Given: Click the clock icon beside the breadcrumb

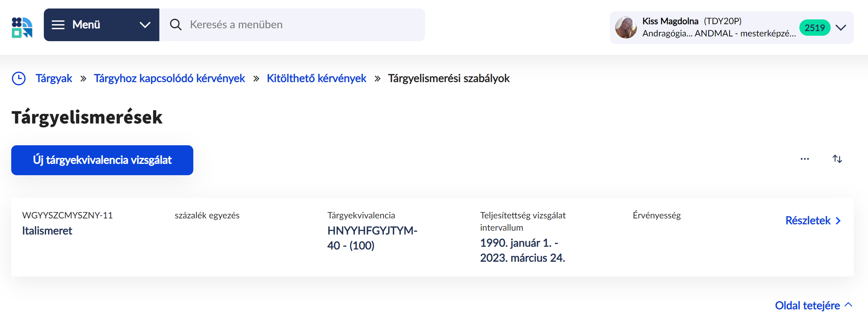Looking at the screenshot, I should tap(19, 78).
